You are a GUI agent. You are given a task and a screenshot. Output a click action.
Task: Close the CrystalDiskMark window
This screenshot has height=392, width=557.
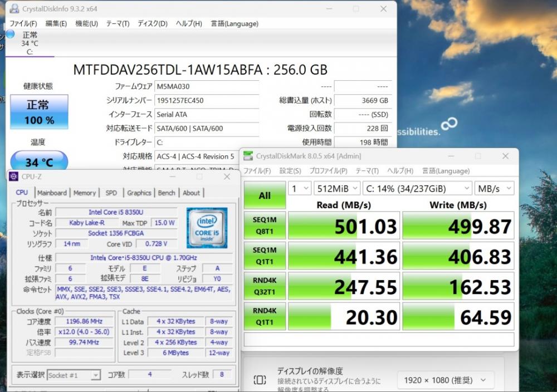point(506,156)
